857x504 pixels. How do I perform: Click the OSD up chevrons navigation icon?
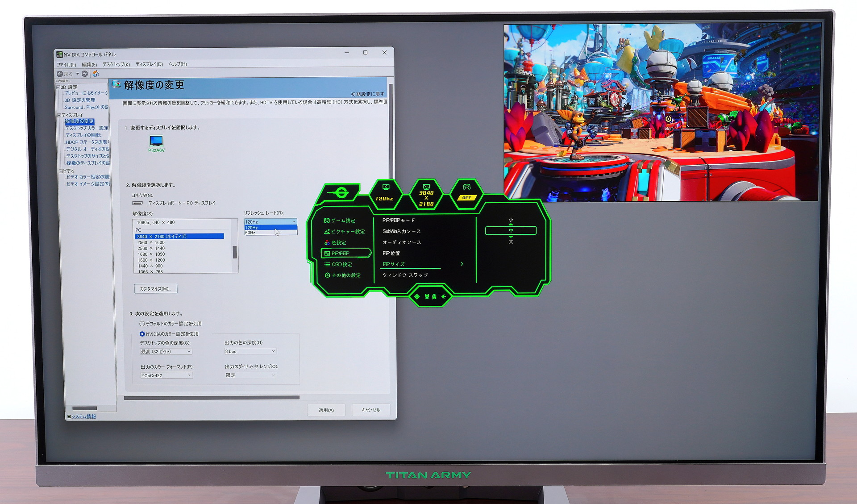point(434,296)
